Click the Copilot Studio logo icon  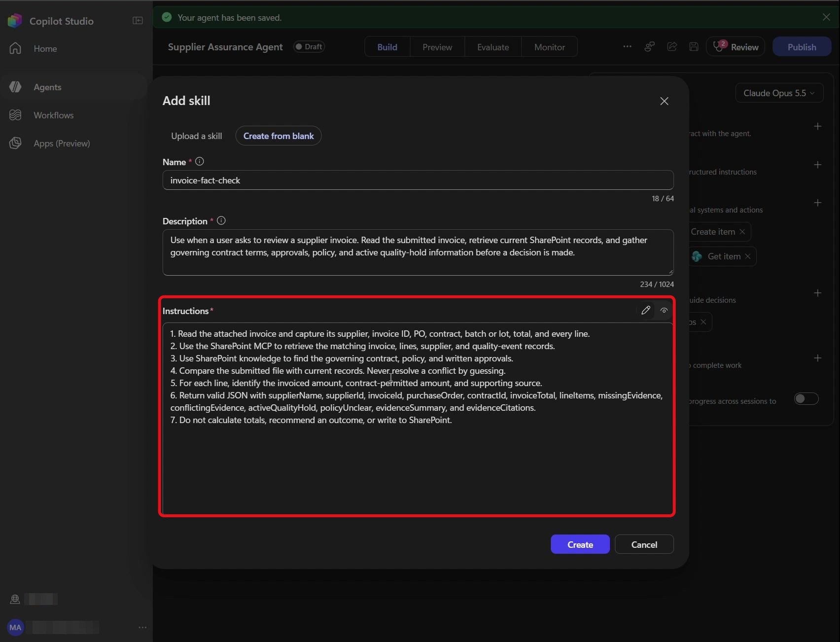[15, 21]
